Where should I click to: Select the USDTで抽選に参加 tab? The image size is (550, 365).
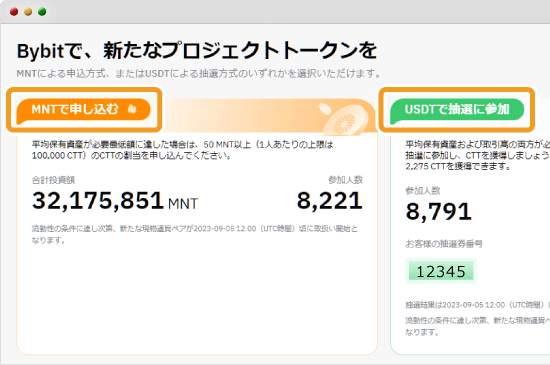[457, 109]
